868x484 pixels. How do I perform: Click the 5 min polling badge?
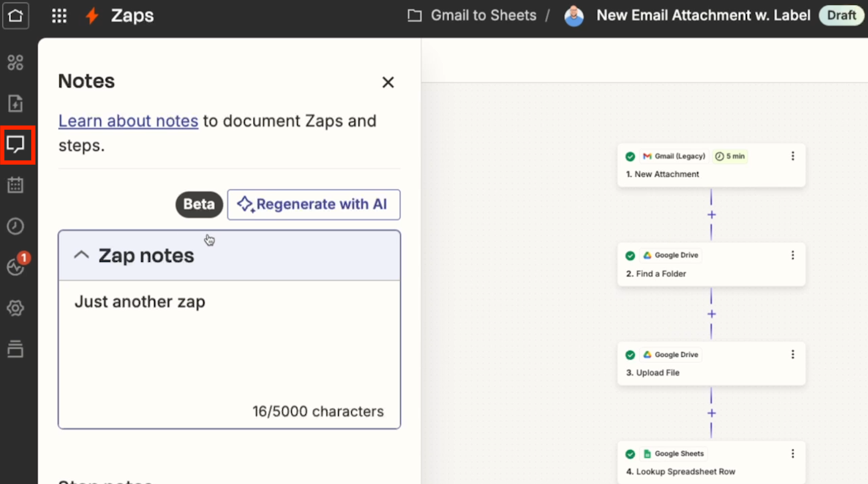730,157
